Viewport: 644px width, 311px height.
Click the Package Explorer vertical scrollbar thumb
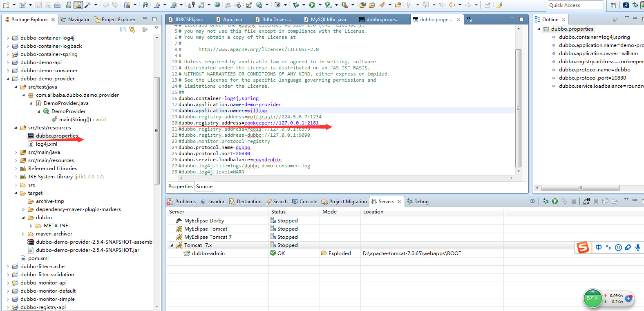[x=157, y=131]
